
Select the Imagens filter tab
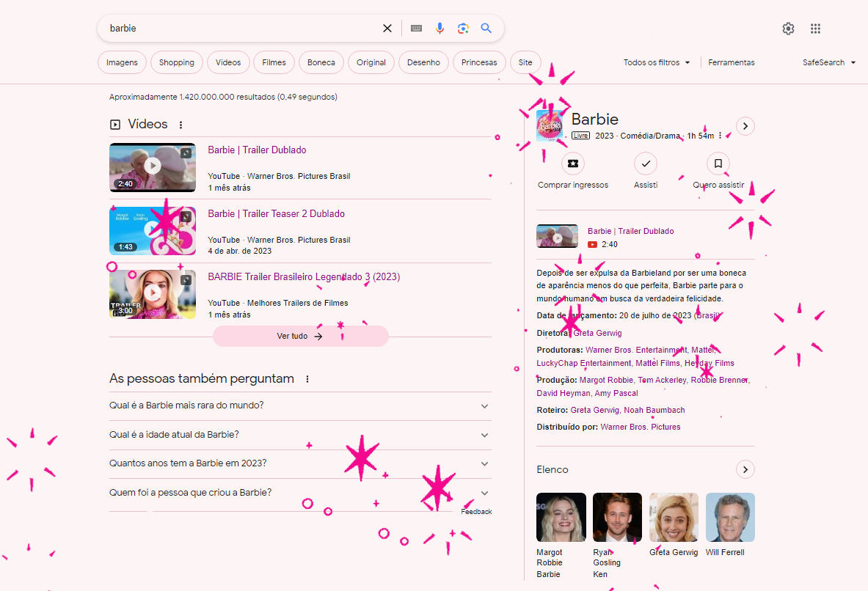tap(122, 62)
